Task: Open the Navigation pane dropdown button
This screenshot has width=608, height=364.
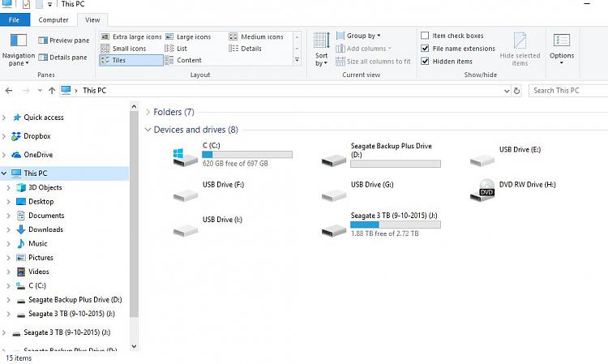Action: pos(18,49)
